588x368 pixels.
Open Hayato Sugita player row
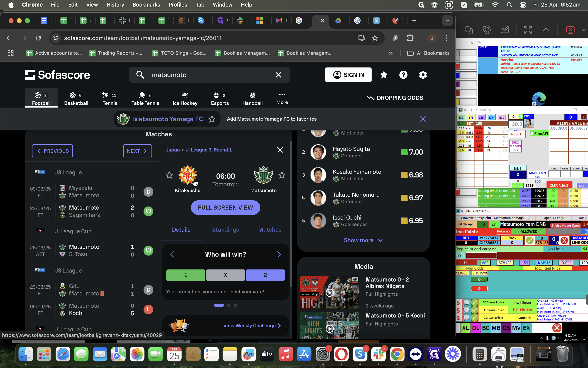click(363, 152)
